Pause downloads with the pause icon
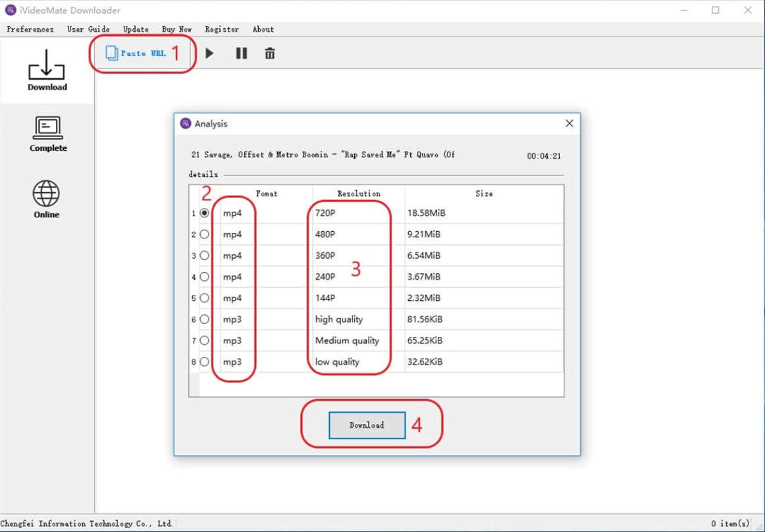 [x=242, y=53]
